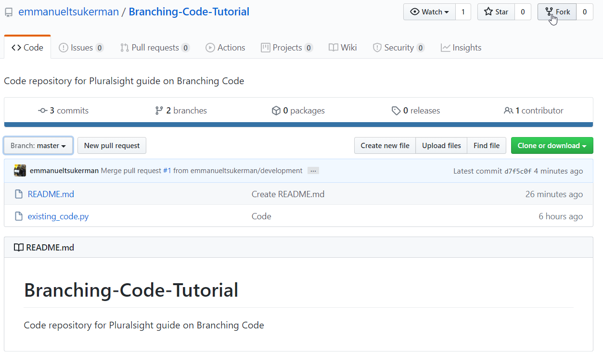Open emmanueltsukerman author link in commit row

(x=64, y=171)
